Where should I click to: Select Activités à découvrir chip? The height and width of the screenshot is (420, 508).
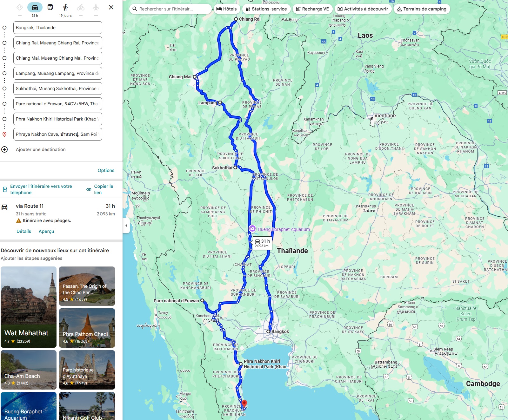[x=363, y=9]
